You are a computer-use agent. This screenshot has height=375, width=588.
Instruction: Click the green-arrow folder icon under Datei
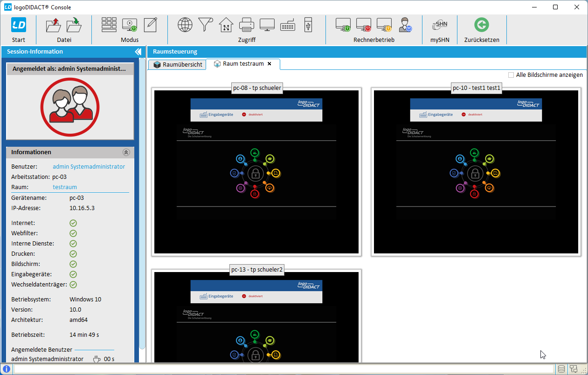tap(74, 25)
